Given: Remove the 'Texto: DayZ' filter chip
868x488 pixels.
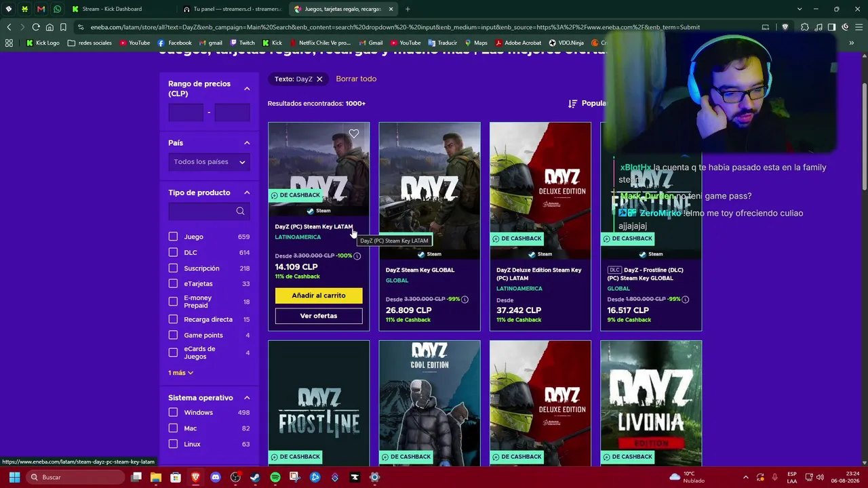Looking at the screenshot, I should [319, 79].
